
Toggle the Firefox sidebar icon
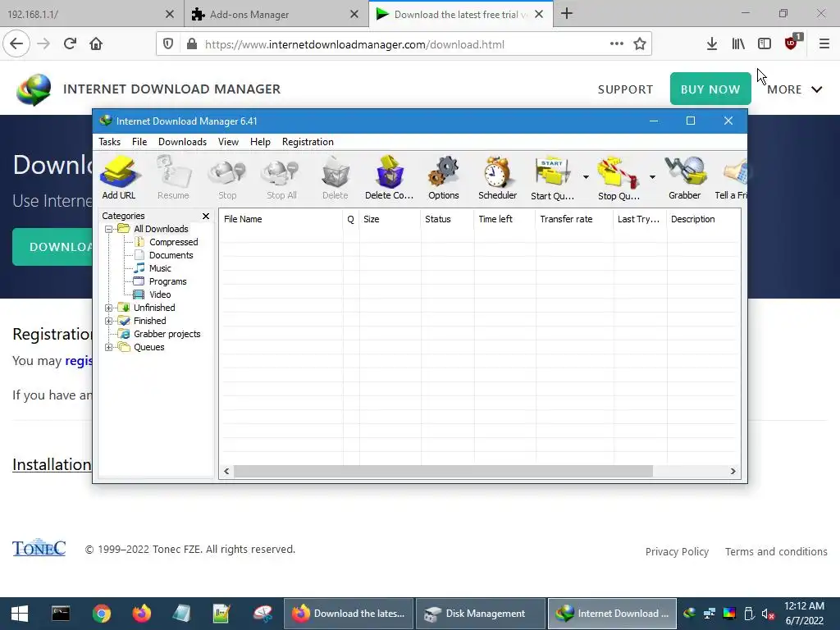tap(765, 44)
